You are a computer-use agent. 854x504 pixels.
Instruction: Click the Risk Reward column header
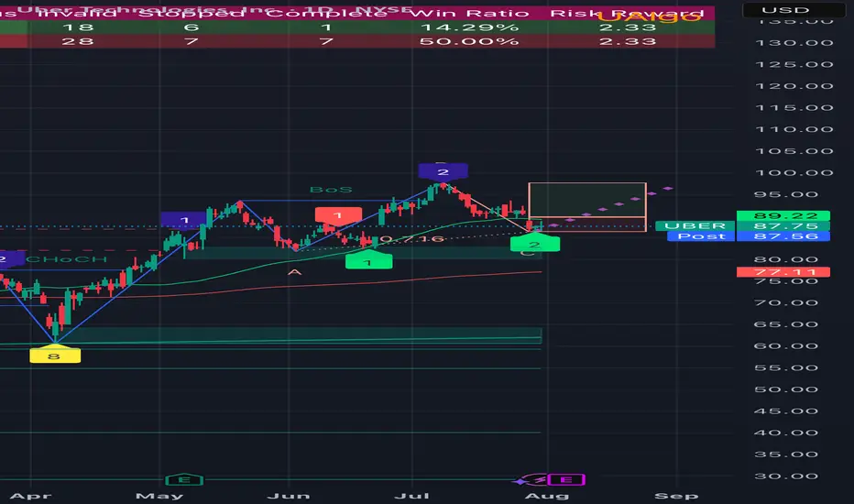pos(627,14)
